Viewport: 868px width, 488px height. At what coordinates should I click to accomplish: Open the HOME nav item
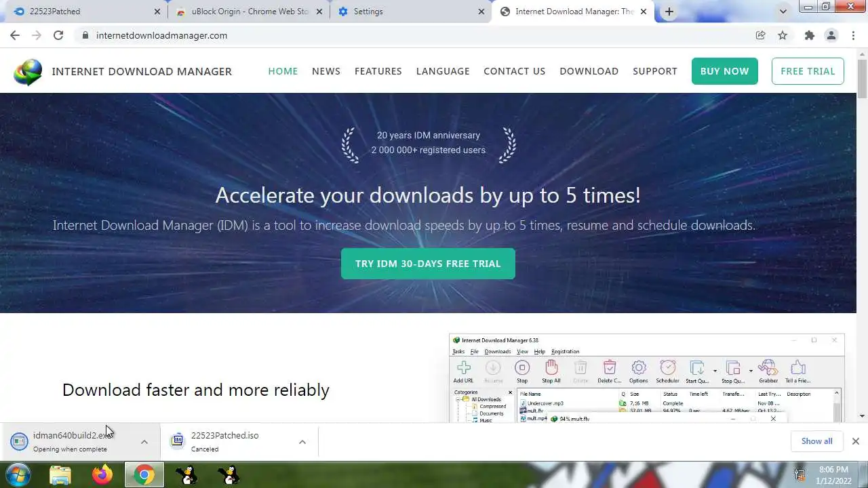[x=283, y=71]
